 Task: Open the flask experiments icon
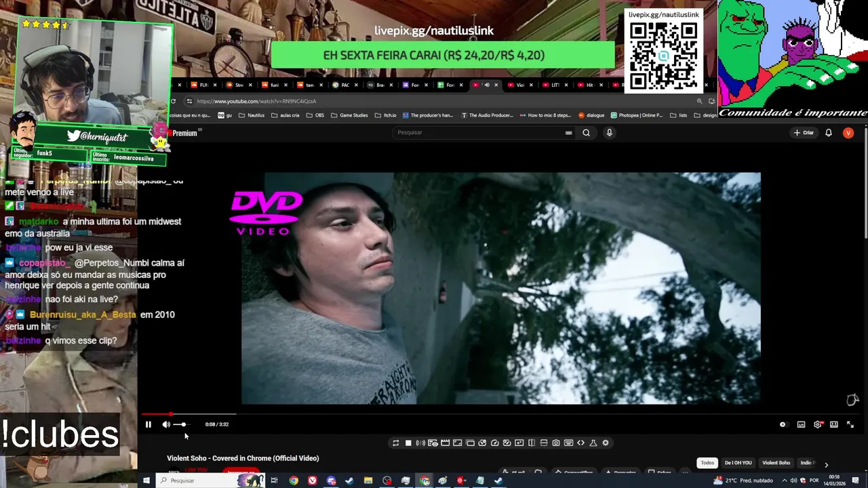pyautogui.click(x=593, y=443)
